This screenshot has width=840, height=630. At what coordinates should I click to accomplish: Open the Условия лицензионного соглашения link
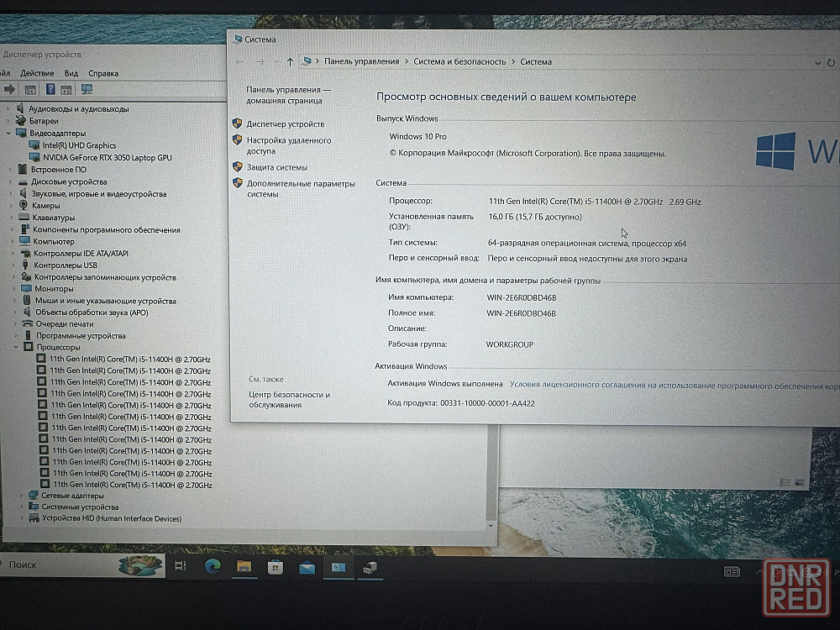coord(675,386)
